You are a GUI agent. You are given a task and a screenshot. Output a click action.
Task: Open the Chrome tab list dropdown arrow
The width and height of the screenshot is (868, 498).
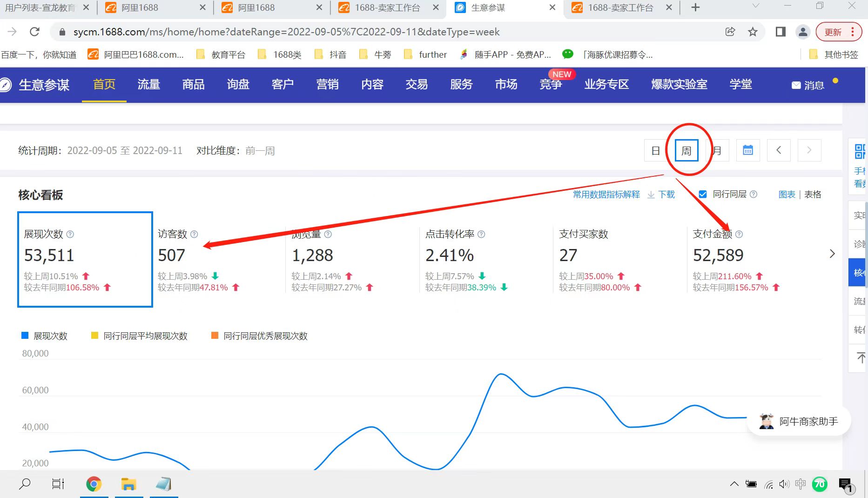click(x=756, y=7)
